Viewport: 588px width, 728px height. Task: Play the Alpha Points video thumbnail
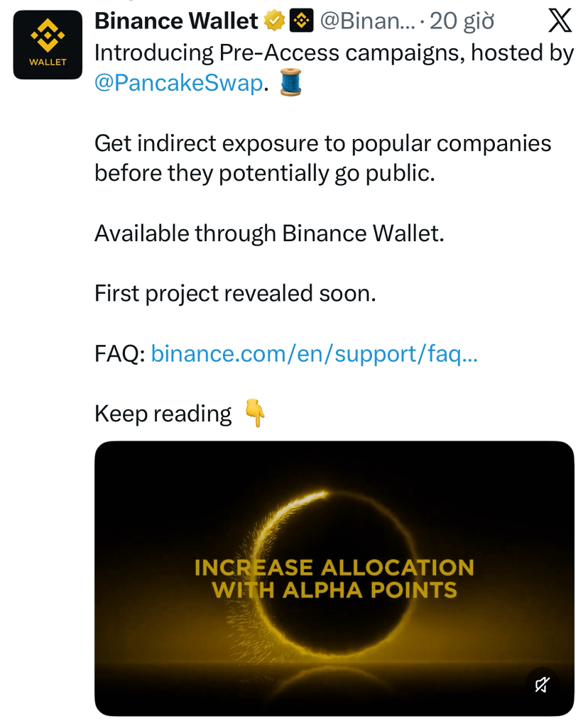334,578
